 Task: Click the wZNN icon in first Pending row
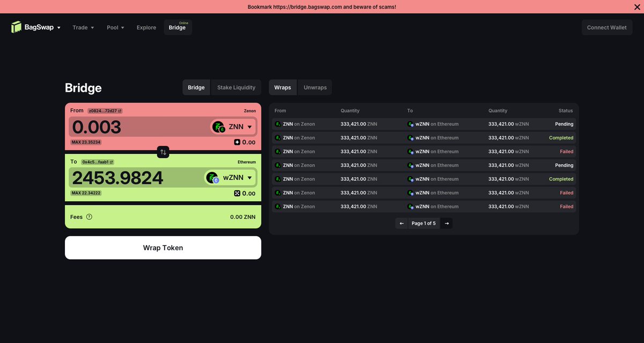(411, 124)
